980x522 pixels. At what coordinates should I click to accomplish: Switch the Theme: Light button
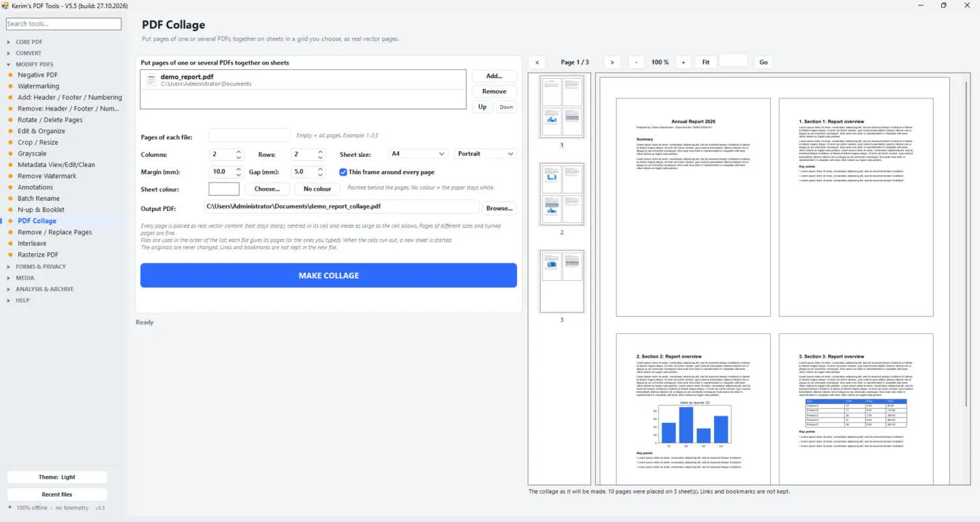pos(57,478)
